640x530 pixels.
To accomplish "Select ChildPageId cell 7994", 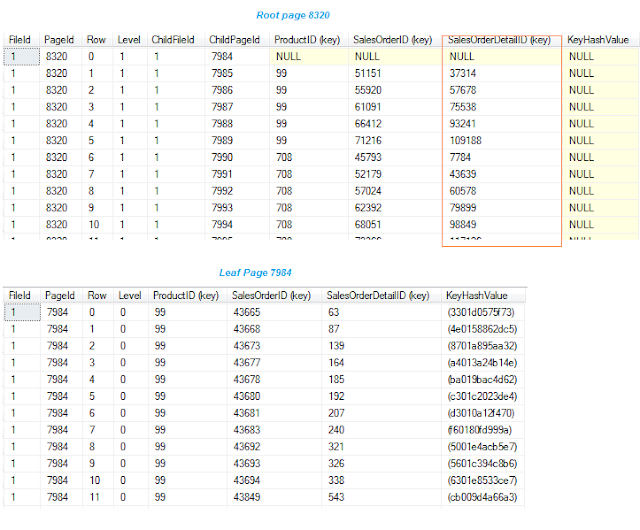I will (237, 225).
